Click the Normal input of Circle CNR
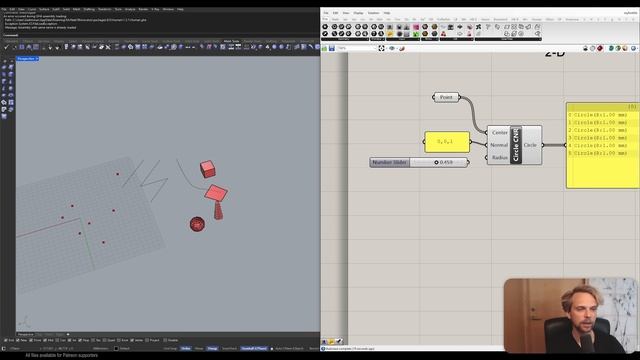Viewport: 640px width, 360px height. 499,145
